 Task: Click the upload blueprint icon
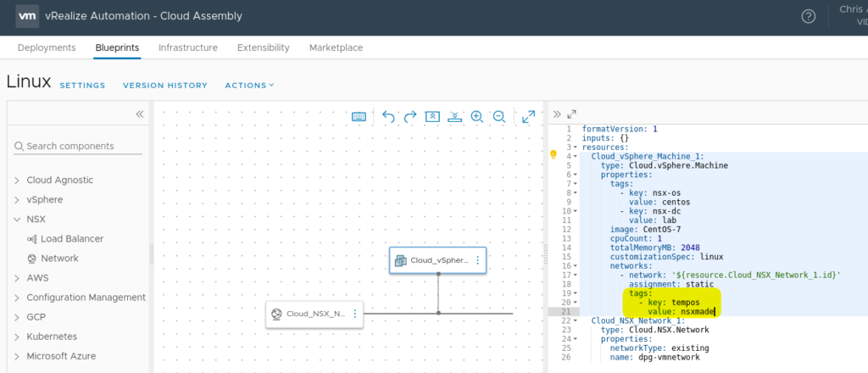pos(432,117)
